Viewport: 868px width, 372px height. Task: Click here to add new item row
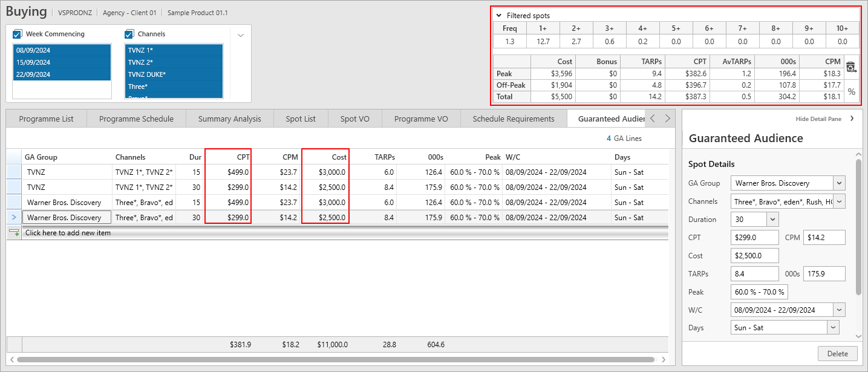[x=345, y=232]
